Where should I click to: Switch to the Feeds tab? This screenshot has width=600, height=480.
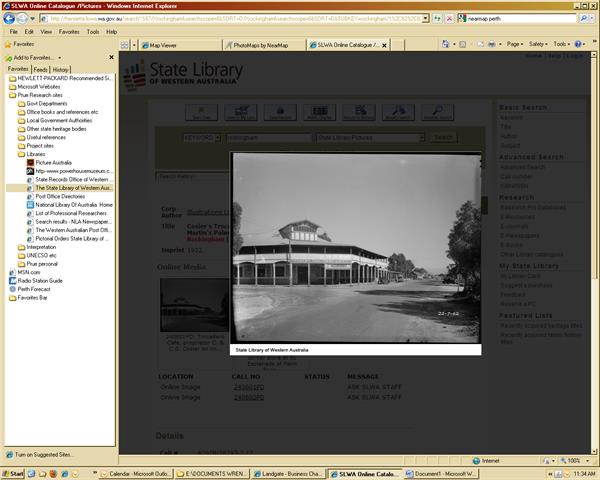pyautogui.click(x=40, y=69)
